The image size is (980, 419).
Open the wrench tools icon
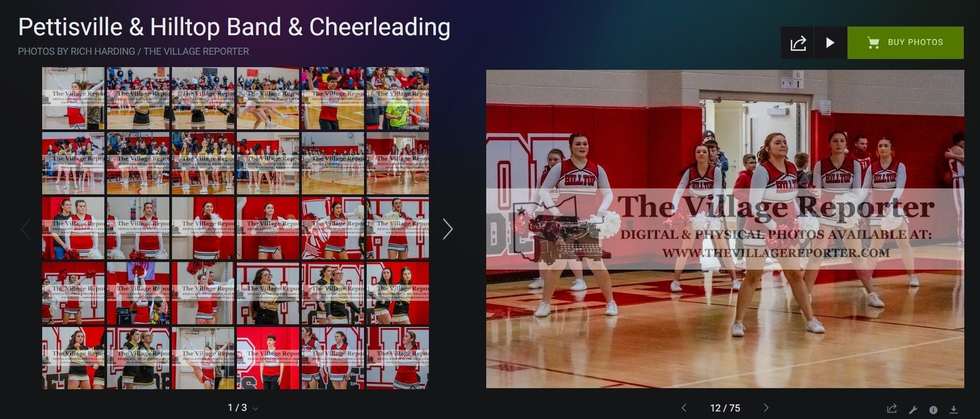(913, 410)
